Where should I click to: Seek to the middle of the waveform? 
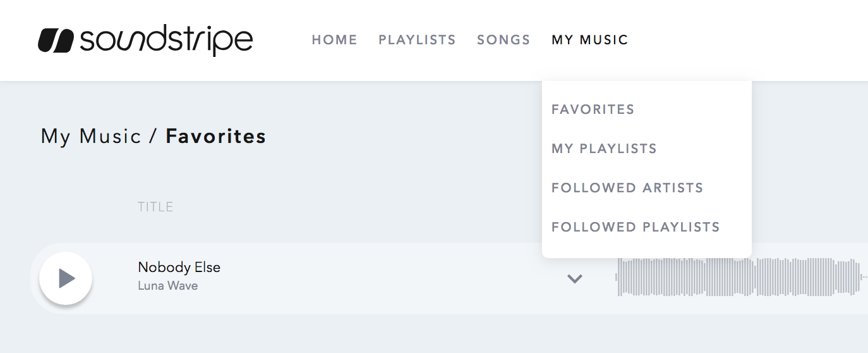pos(738,277)
